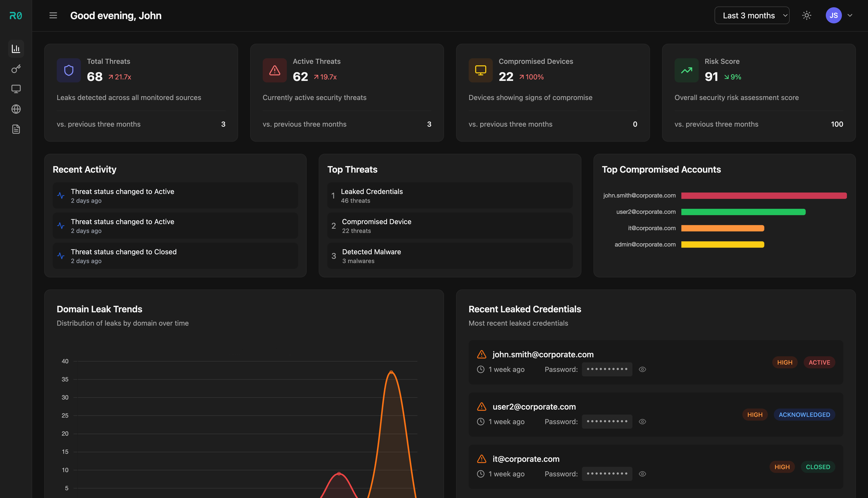
Task: Select first Threat status changed to Active entry
Action: click(x=175, y=196)
